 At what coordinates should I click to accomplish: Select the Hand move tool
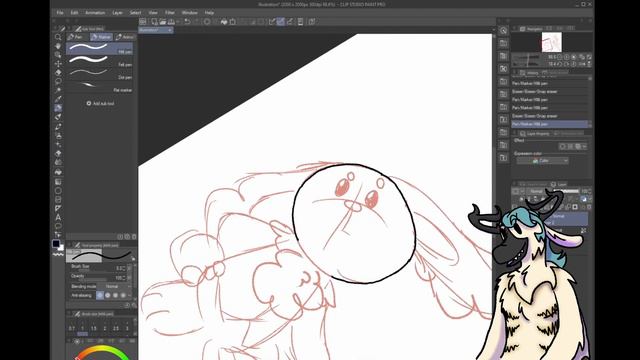coord(58,46)
